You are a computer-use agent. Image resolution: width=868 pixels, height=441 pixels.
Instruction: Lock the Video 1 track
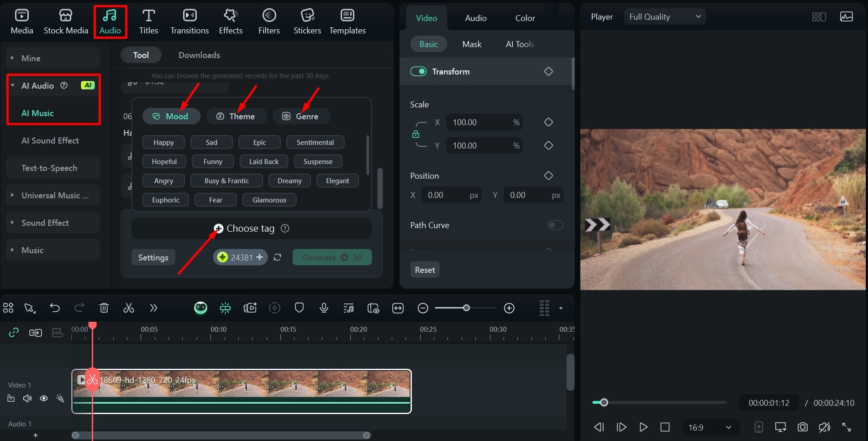point(11,398)
